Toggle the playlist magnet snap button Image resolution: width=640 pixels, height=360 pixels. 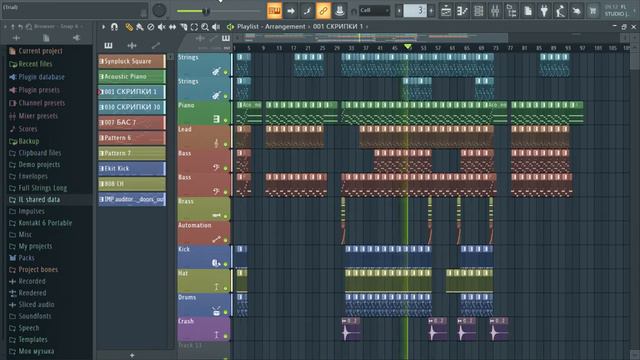(x=114, y=27)
